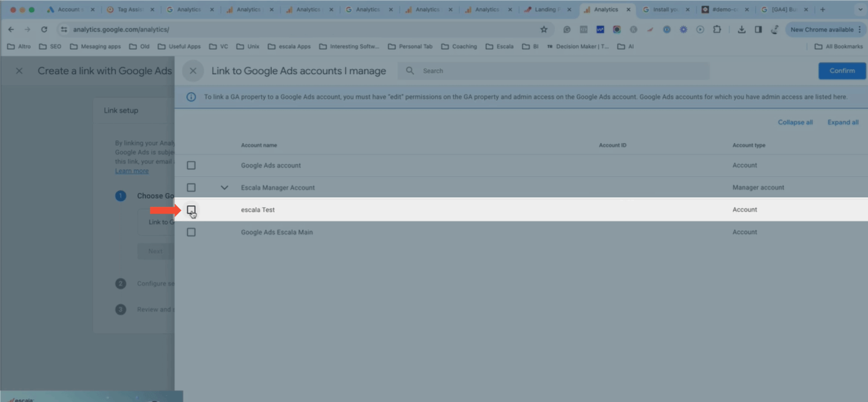Open the VC bookmarks folder
The image size is (868, 402).
[x=218, y=47]
